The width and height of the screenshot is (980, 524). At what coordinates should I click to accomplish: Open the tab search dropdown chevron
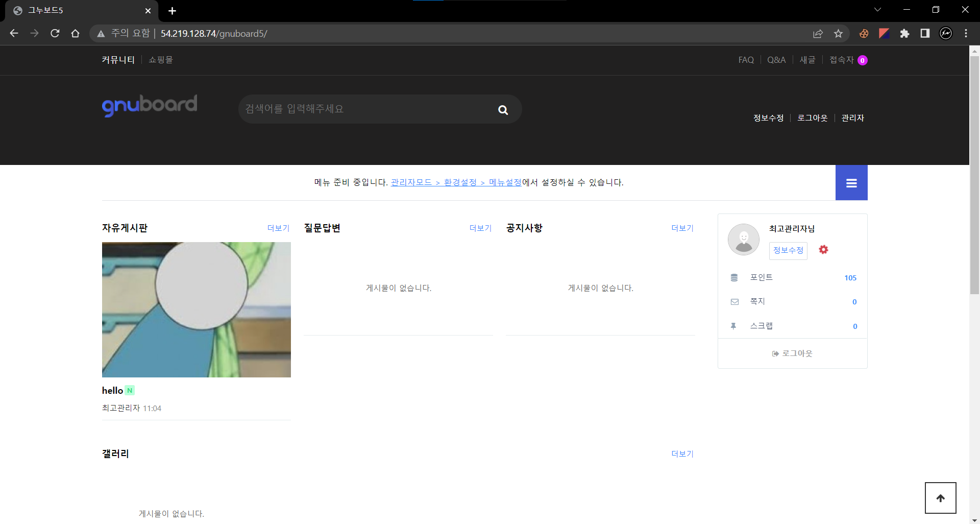(877, 10)
